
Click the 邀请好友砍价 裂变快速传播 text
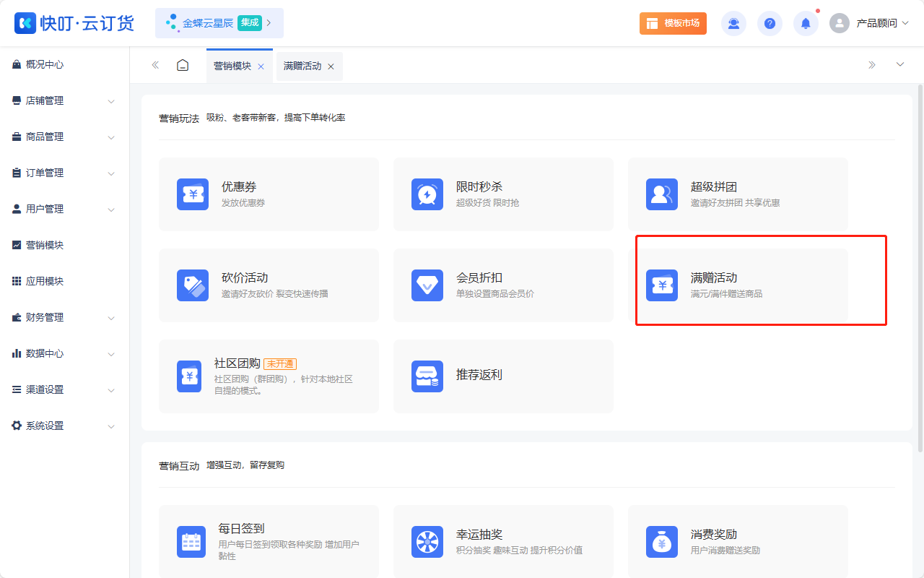click(x=275, y=294)
